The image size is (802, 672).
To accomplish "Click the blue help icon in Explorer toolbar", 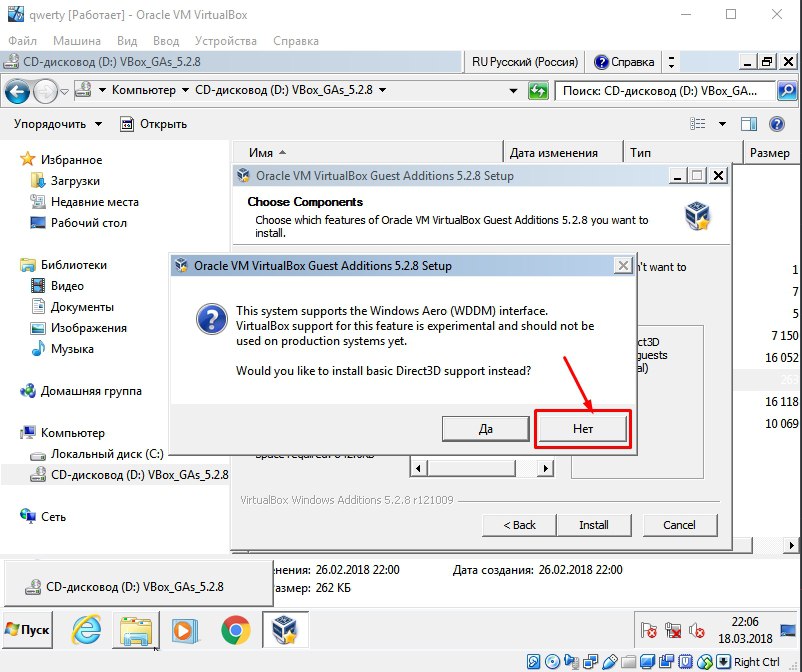I will tap(776, 124).
